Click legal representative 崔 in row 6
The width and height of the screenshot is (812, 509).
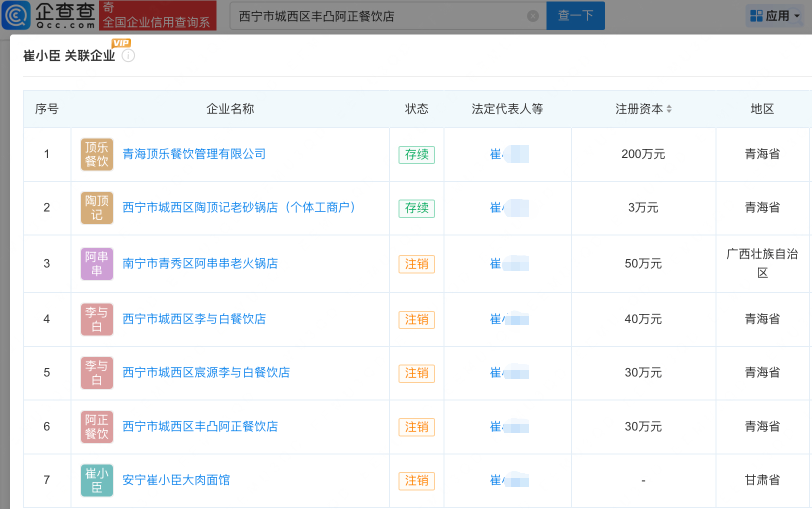tap(508, 426)
